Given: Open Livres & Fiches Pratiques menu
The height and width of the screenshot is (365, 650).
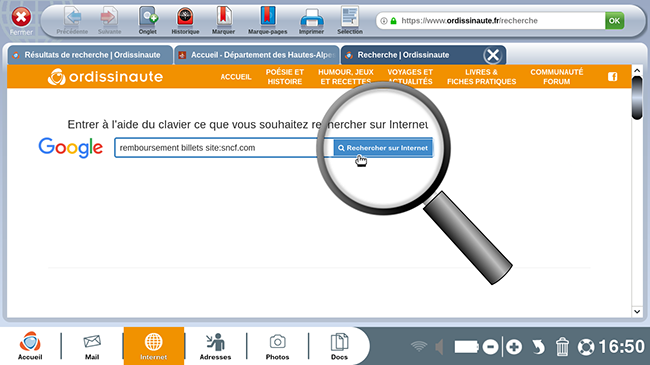Looking at the screenshot, I should tap(481, 77).
